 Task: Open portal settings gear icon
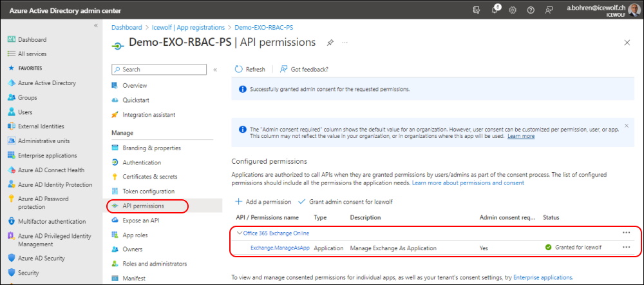click(513, 10)
